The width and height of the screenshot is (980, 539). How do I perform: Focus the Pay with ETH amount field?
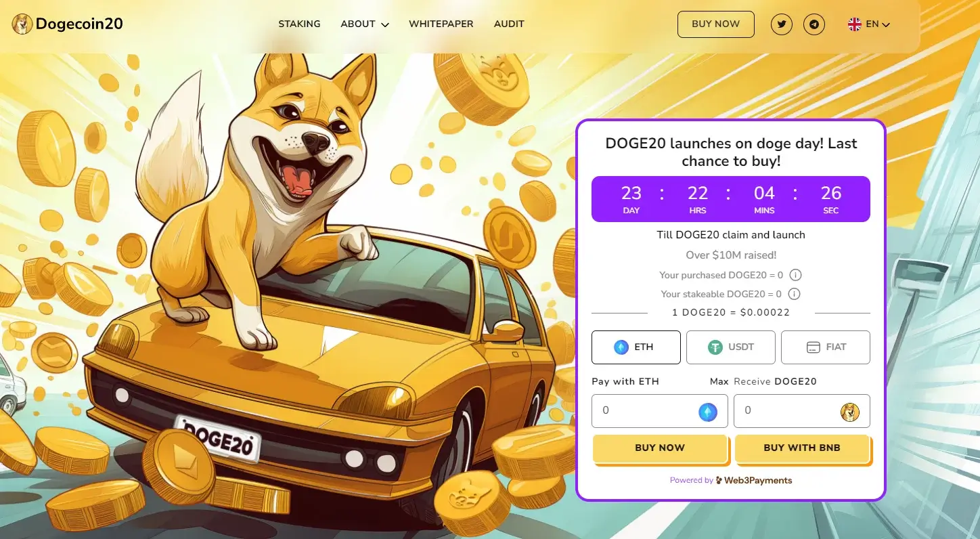660,411
